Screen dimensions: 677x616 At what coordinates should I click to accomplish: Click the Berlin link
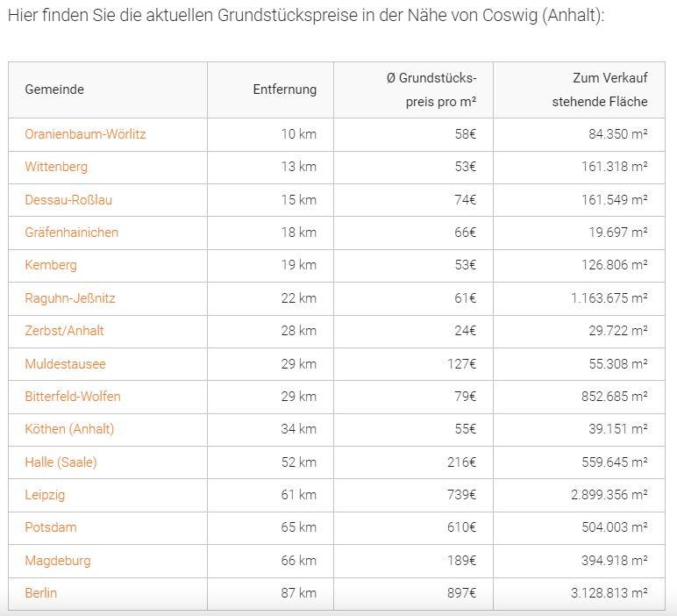[40, 593]
